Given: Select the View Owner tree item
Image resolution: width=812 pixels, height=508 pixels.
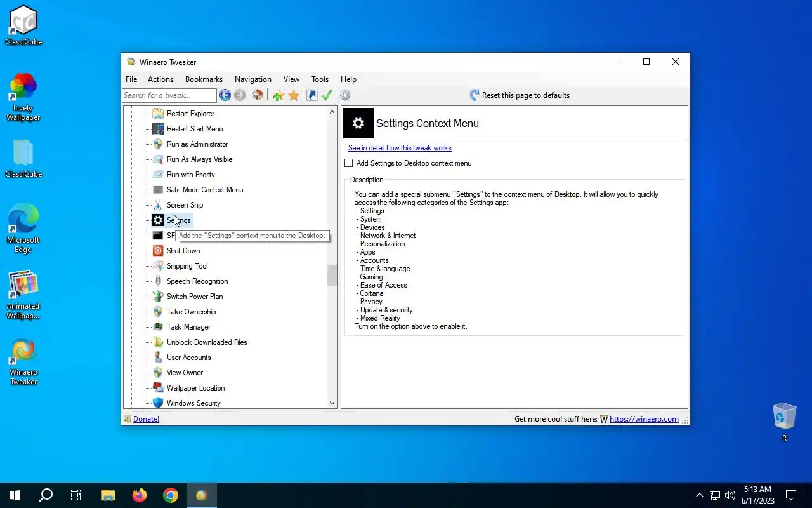Looking at the screenshot, I should tap(185, 373).
